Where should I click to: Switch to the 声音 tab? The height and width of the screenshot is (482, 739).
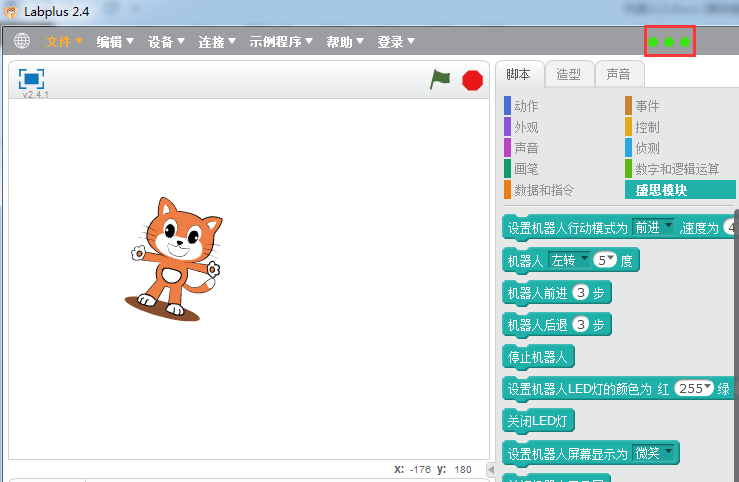tap(619, 74)
